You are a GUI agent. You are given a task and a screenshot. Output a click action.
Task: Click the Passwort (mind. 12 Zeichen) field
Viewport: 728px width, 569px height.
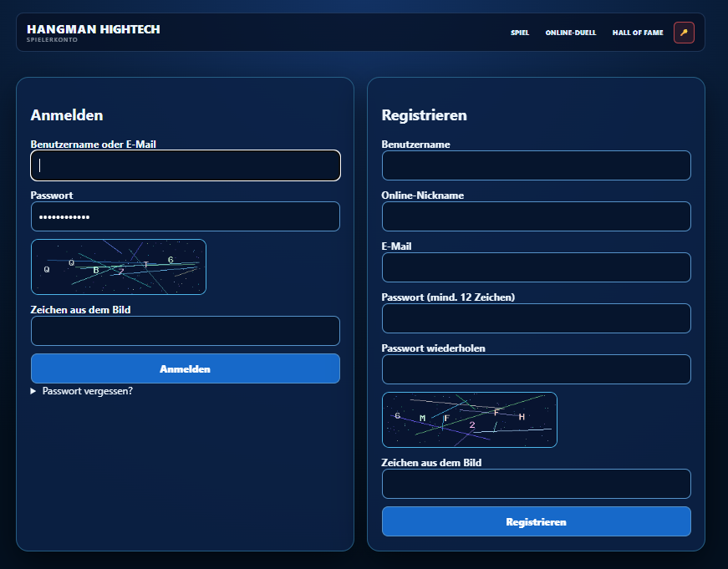tap(537, 318)
